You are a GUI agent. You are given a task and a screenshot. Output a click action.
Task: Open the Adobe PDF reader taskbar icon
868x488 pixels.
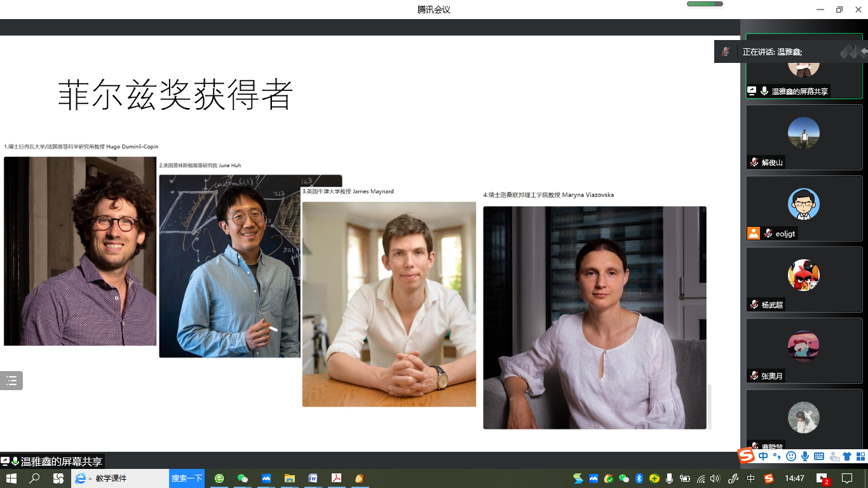pyautogui.click(x=336, y=478)
